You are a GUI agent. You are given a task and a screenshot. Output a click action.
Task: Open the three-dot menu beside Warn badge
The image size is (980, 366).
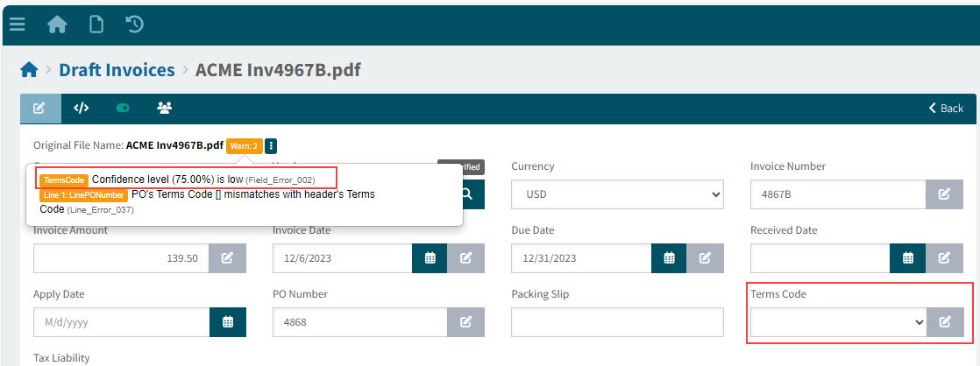click(x=271, y=145)
